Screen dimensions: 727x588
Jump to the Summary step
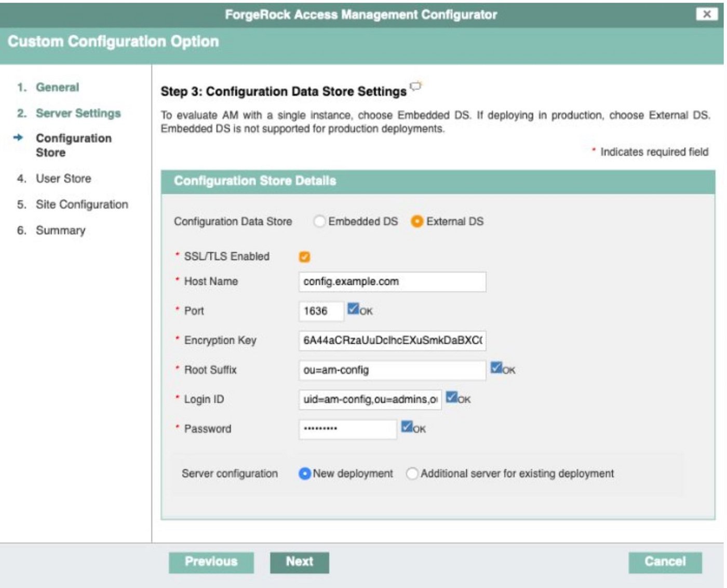click(x=60, y=230)
